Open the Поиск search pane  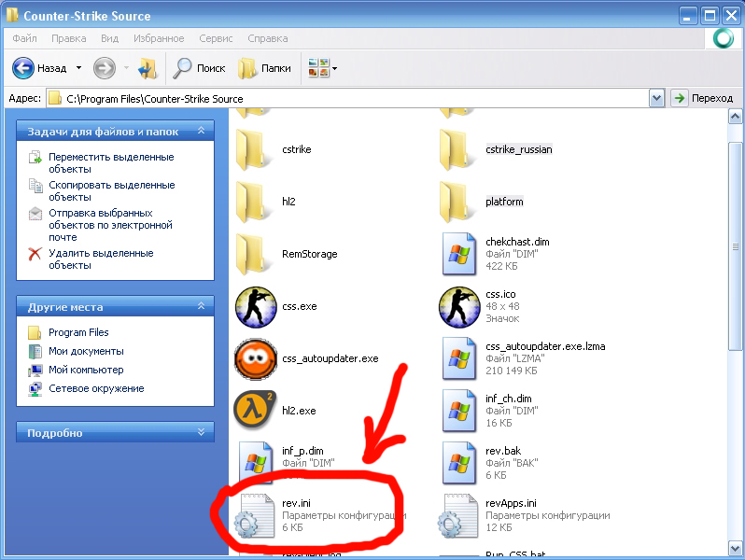[x=199, y=68]
